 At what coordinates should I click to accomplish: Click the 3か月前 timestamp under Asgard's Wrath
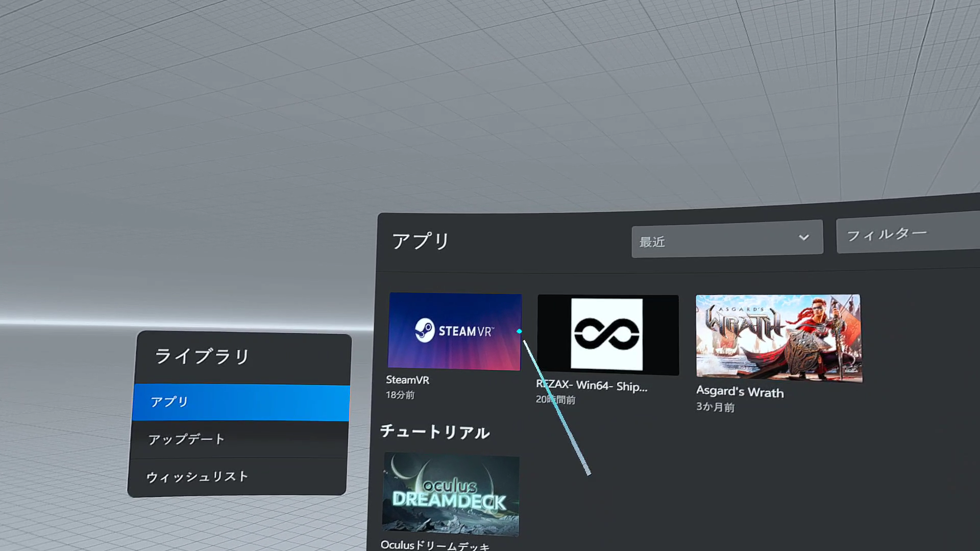(x=715, y=407)
